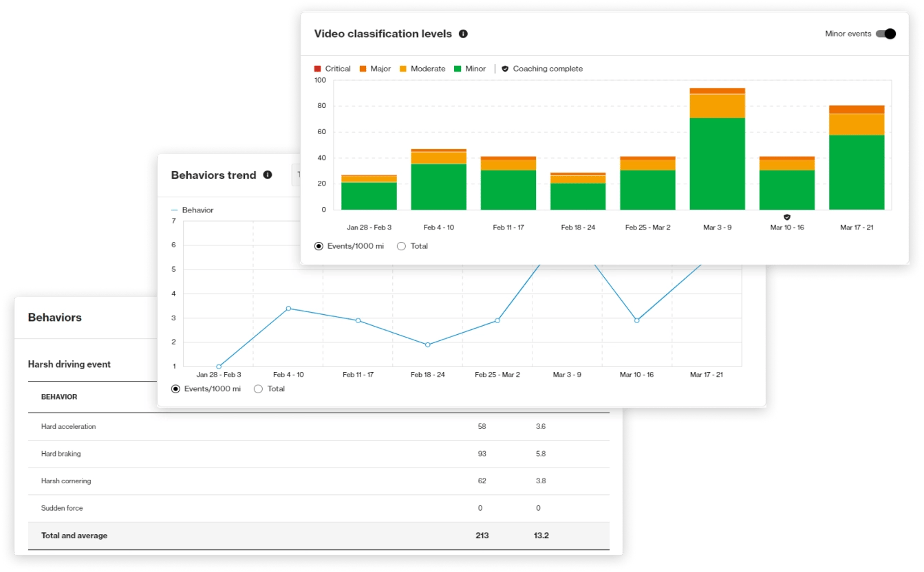Click the Moderate yellow legend icon
924x572 pixels.
403,69
